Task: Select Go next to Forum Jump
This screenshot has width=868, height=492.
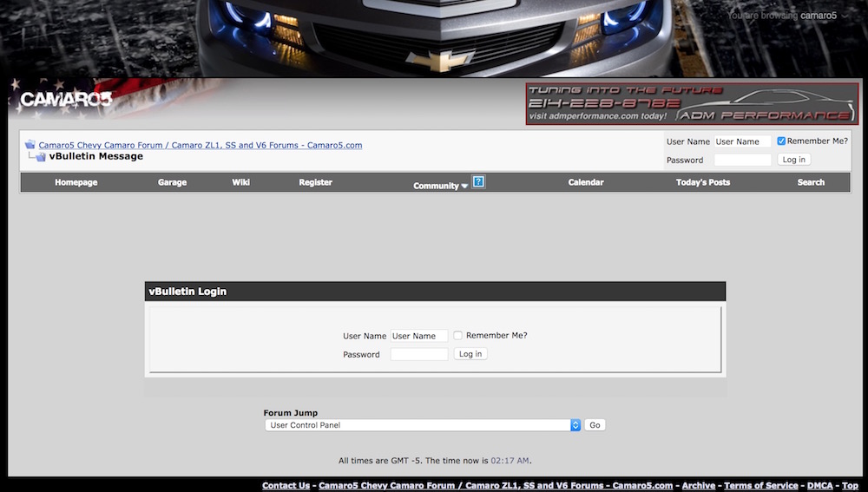Action: tap(595, 425)
